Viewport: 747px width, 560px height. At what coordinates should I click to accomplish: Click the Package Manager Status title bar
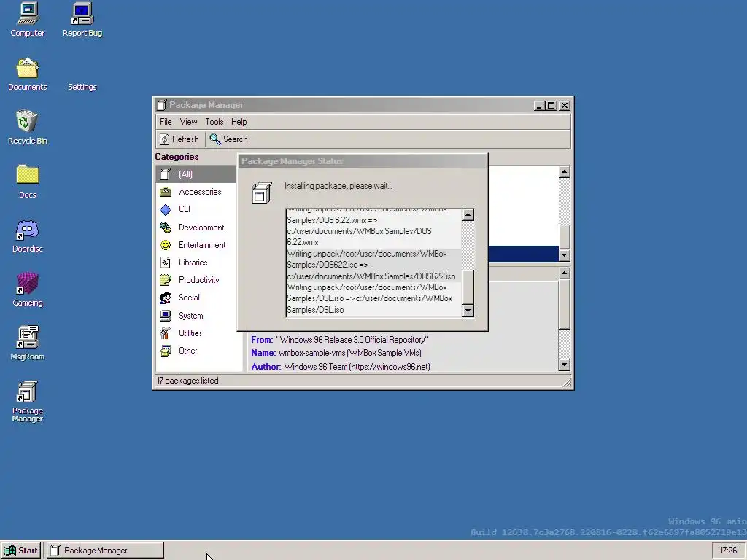[x=363, y=161]
